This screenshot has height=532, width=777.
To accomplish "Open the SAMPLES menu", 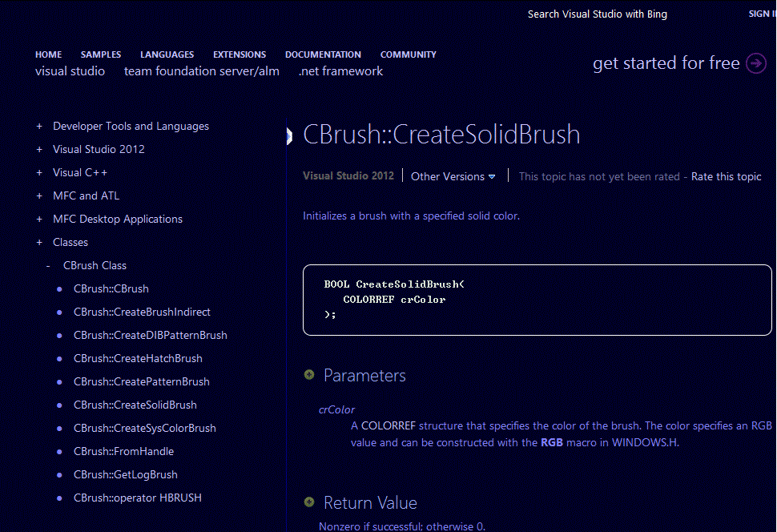I will [101, 54].
